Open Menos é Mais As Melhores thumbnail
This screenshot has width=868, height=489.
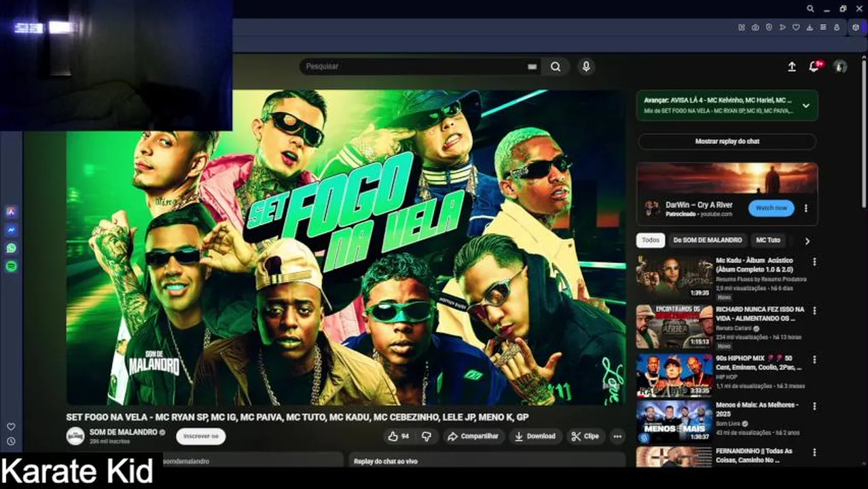coord(674,422)
